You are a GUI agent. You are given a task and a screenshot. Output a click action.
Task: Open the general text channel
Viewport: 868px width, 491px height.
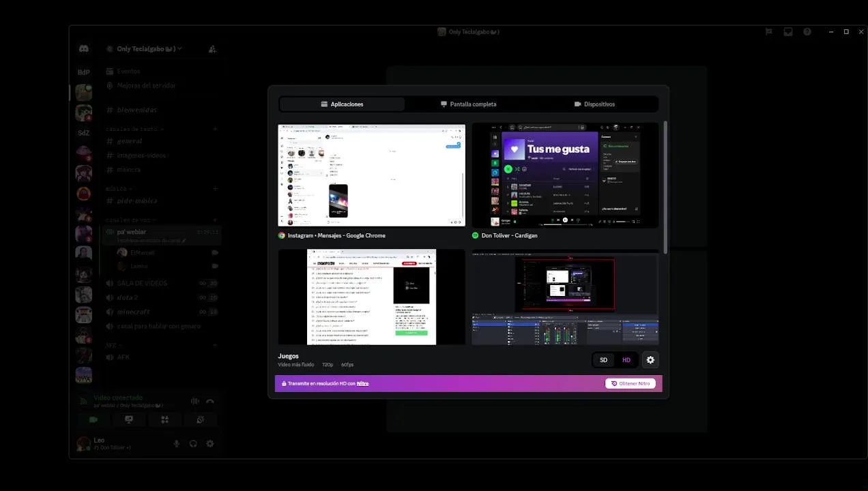click(161, 141)
